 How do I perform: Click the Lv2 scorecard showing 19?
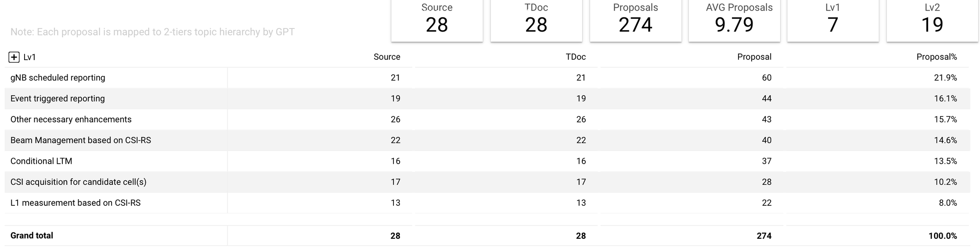click(932, 20)
